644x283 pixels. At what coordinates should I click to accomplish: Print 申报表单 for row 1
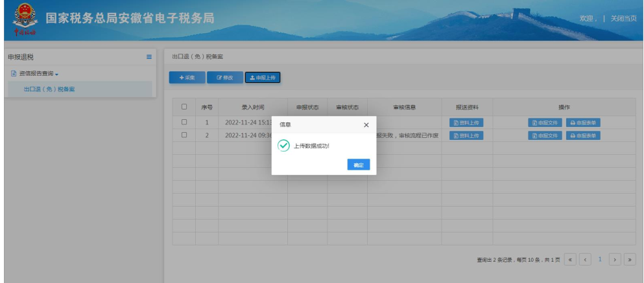coord(583,122)
